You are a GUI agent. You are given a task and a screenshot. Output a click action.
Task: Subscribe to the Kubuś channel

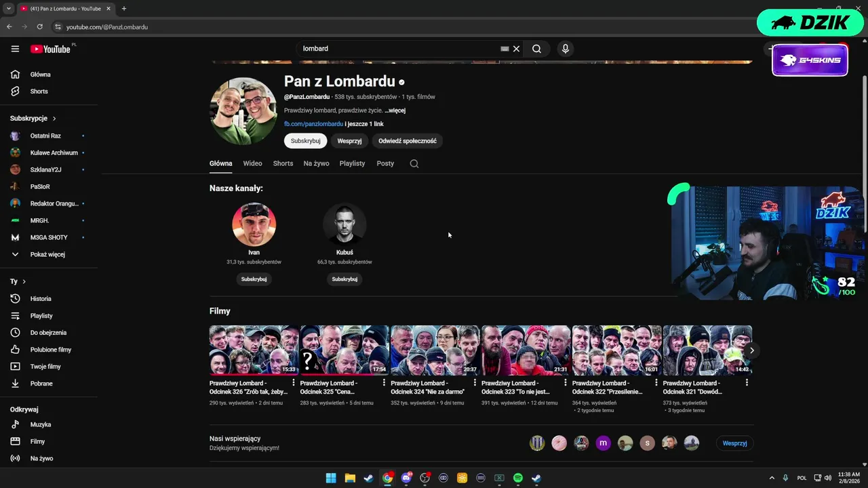[344, 279]
